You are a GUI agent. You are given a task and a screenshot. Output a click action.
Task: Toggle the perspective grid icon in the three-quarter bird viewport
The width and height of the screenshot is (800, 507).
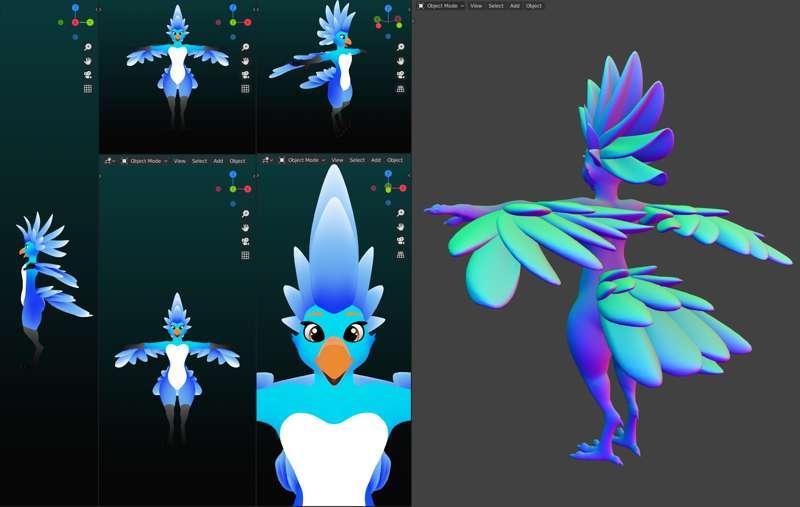(401, 88)
